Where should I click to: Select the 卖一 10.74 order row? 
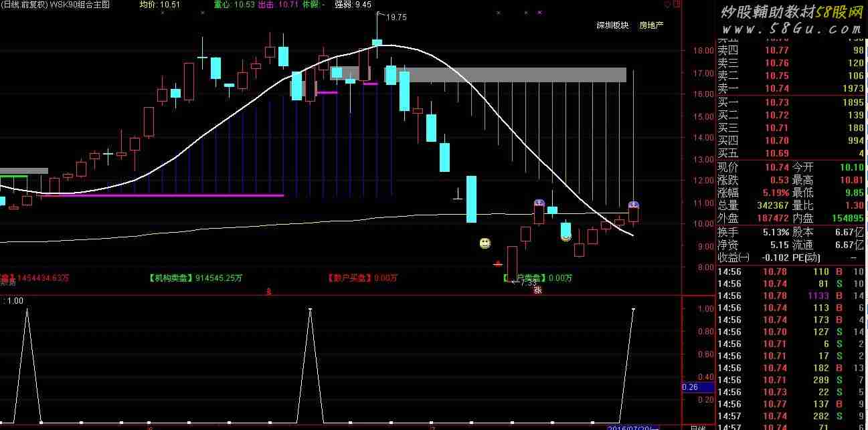[791, 88]
